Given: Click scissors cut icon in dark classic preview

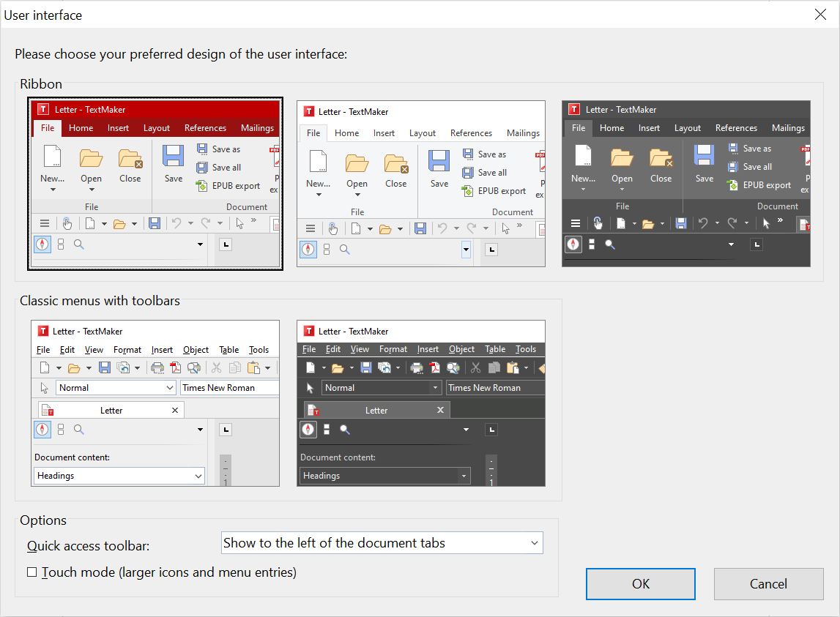Looking at the screenshot, I should [475, 368].
